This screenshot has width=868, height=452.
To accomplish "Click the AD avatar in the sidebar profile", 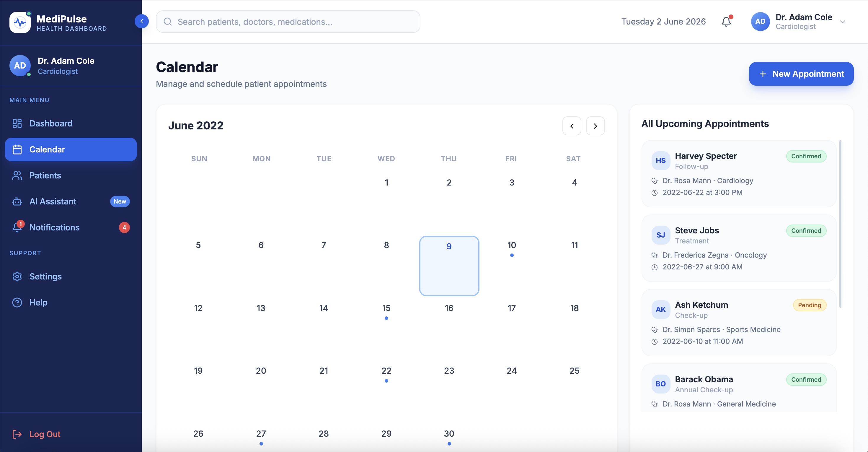I will tap(20, 65).
